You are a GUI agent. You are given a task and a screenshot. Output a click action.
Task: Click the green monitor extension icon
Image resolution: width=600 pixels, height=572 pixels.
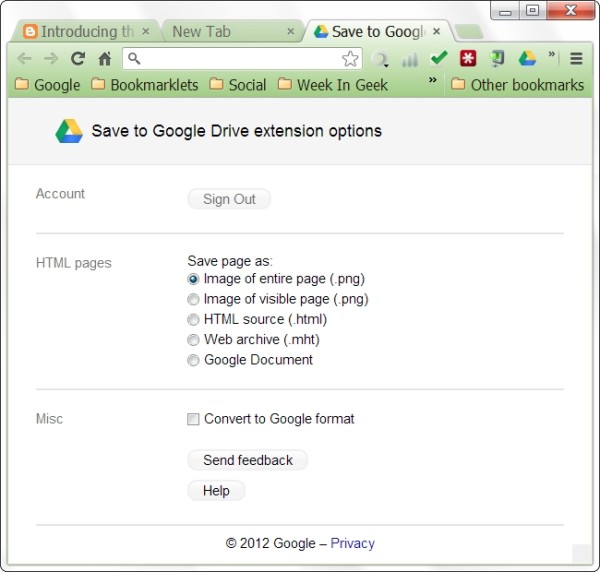point(497,59)
